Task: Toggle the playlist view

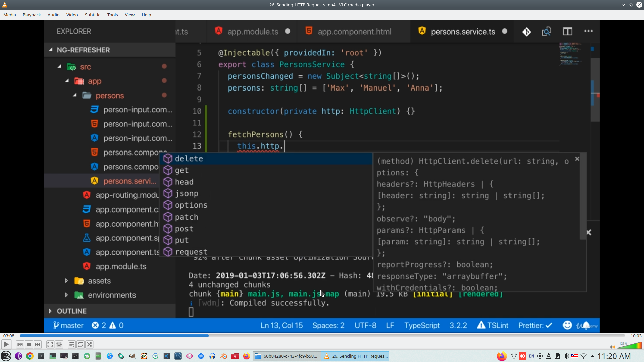Action: point(71,344)
